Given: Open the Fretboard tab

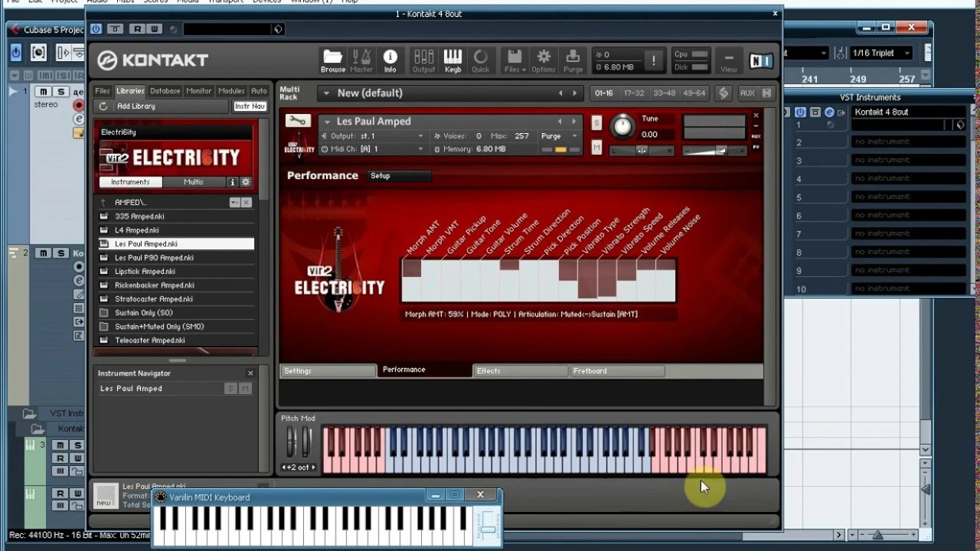Looking at the screenshot, I should click(x=617, y=371).
